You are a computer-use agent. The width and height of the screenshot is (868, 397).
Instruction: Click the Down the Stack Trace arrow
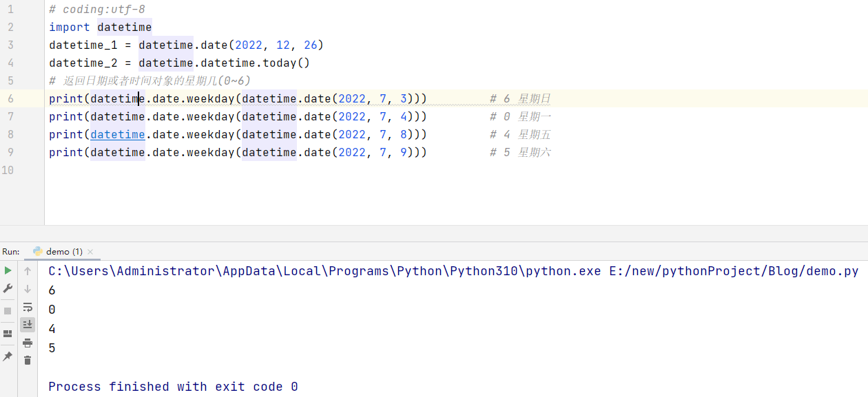(x=28, y=289)
